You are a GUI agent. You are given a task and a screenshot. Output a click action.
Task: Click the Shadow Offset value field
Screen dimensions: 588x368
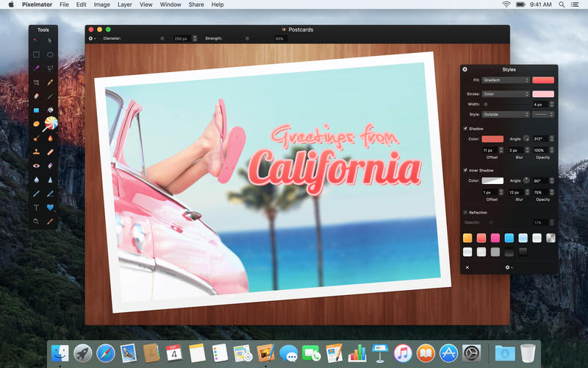(x=487, y=150)
